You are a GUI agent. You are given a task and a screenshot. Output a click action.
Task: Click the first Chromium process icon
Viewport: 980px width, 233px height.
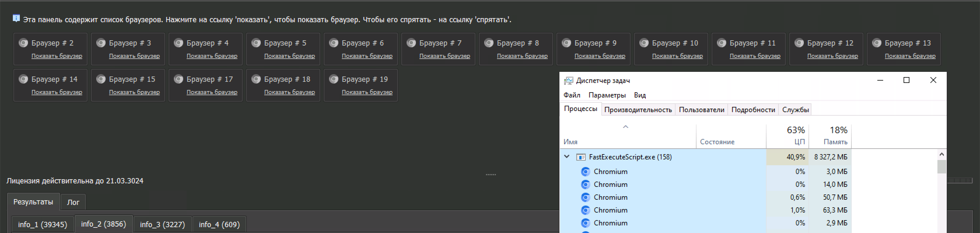pyautogui.click(x=585, y=172)
